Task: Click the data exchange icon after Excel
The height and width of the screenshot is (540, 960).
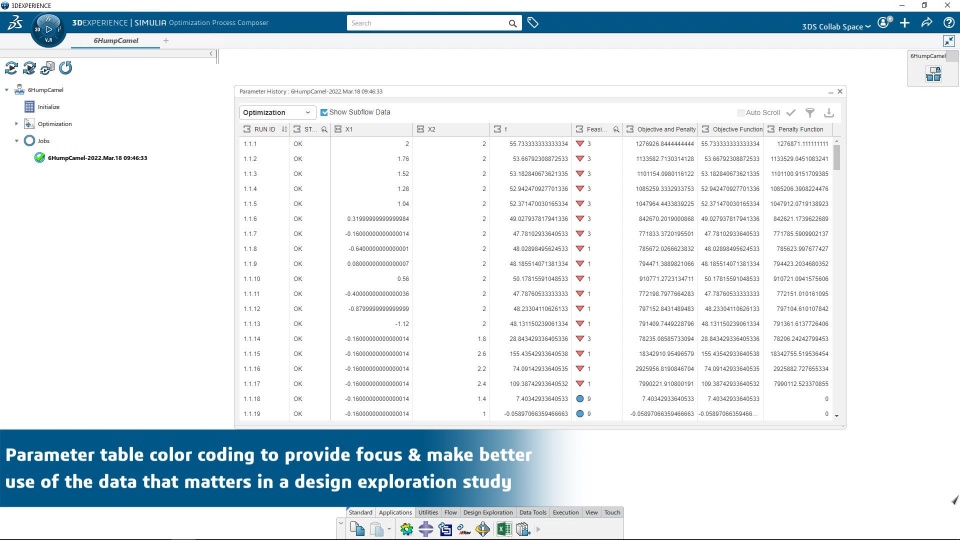Action: pos(523,528)
